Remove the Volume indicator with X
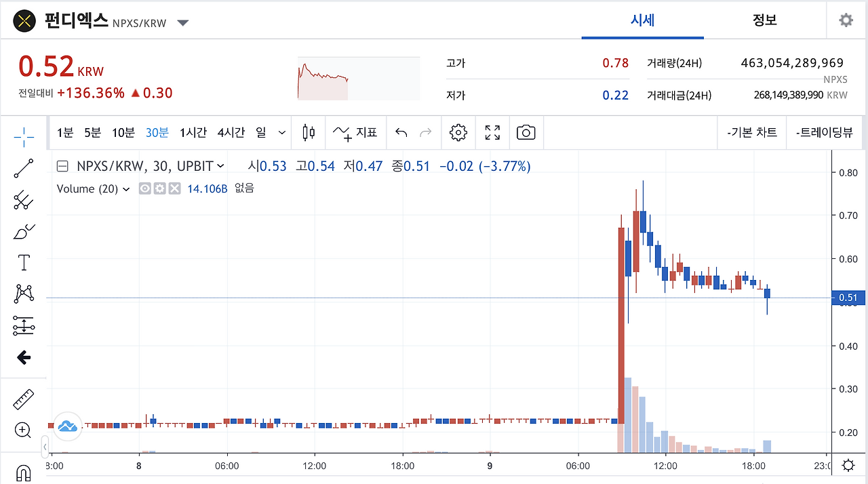The height and width of the screenshot is (484, 868). point(174,188)
